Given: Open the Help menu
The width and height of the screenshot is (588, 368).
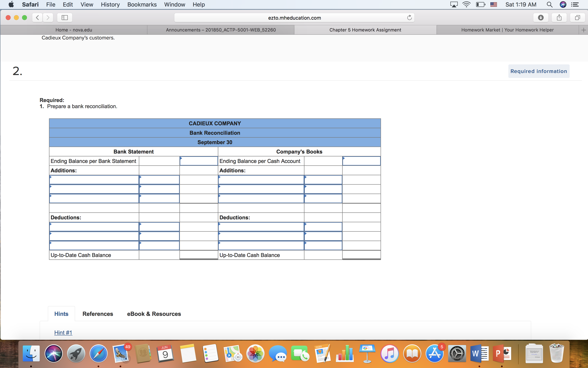Looking at the screenshot, I should tap(199, 5).
